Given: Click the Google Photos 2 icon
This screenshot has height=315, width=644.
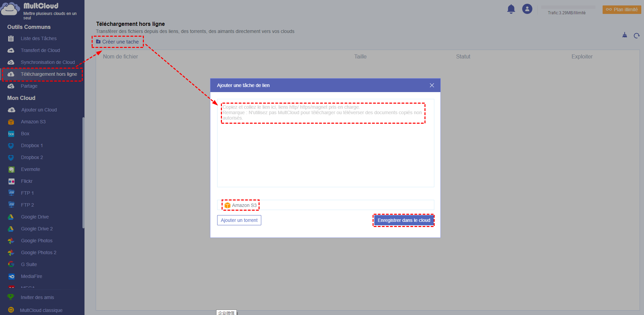Looking at the screenshot, I should (x=11, y=252).
